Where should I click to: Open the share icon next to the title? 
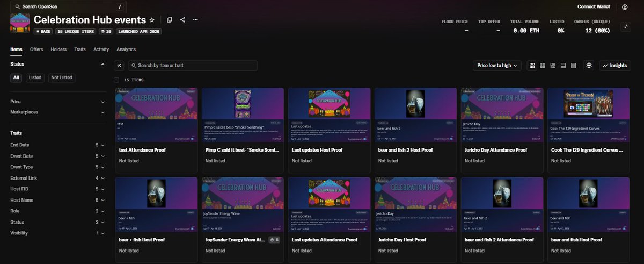(x=182, y=20)
